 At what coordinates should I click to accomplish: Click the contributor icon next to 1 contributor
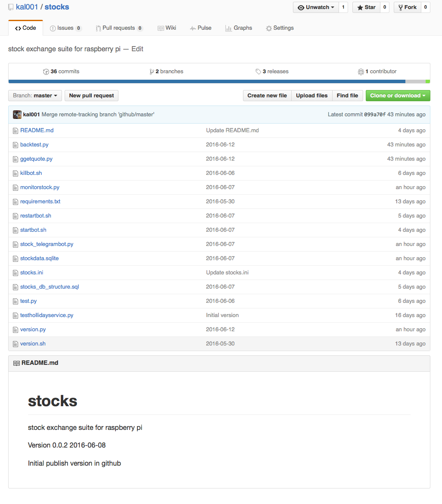point(361,72)
